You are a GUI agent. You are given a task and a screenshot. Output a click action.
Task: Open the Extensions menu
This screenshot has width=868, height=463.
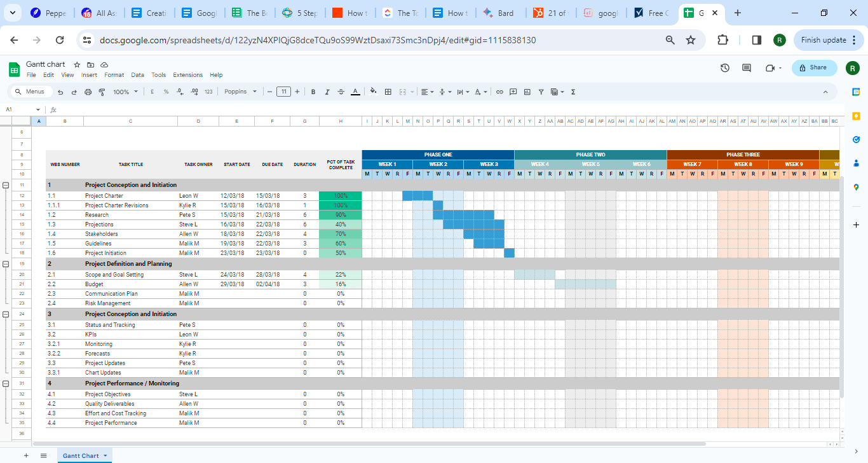(188, 75)
